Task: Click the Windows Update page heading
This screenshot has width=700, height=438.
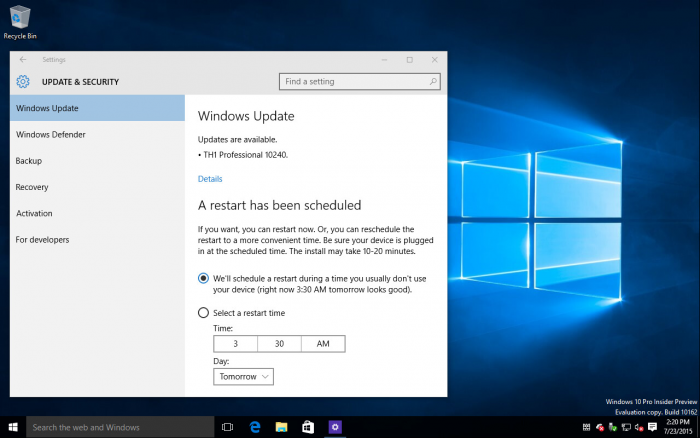Action: click(x=246, y=116)
